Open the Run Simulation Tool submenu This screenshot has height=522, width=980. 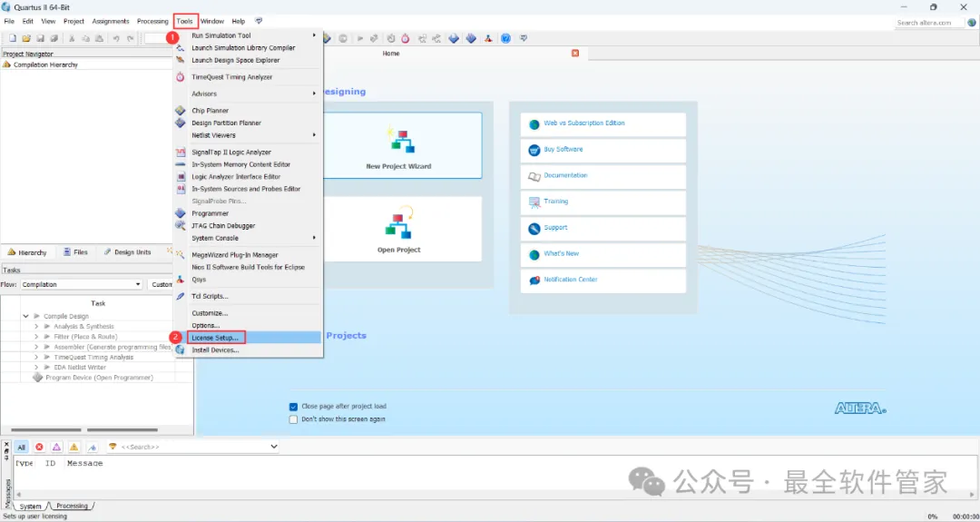pyautogui.click(x=248, y=35)
